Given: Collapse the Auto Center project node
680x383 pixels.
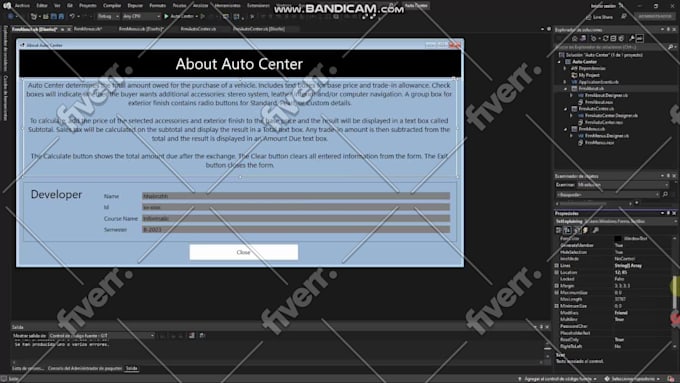Looking at the screenshot, I should [x=559, y=62].
